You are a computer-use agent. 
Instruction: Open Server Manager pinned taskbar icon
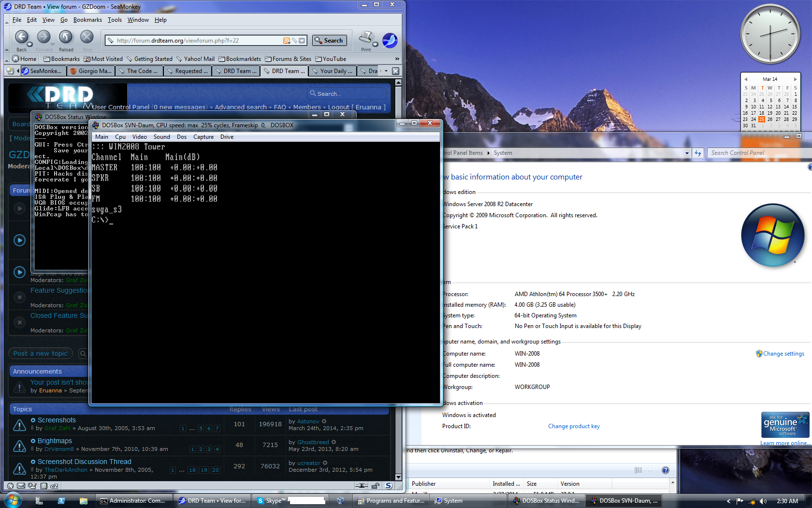[x=39, y=501]
